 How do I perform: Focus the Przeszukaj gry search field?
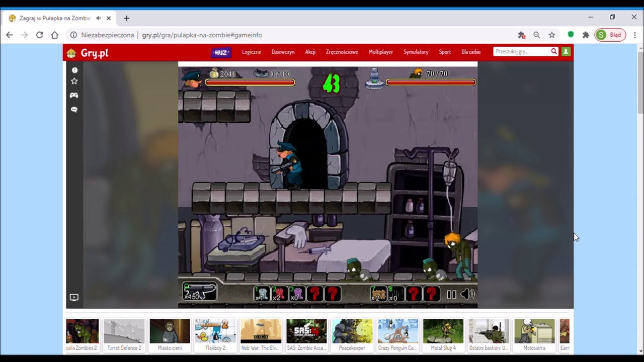point(522,51)
